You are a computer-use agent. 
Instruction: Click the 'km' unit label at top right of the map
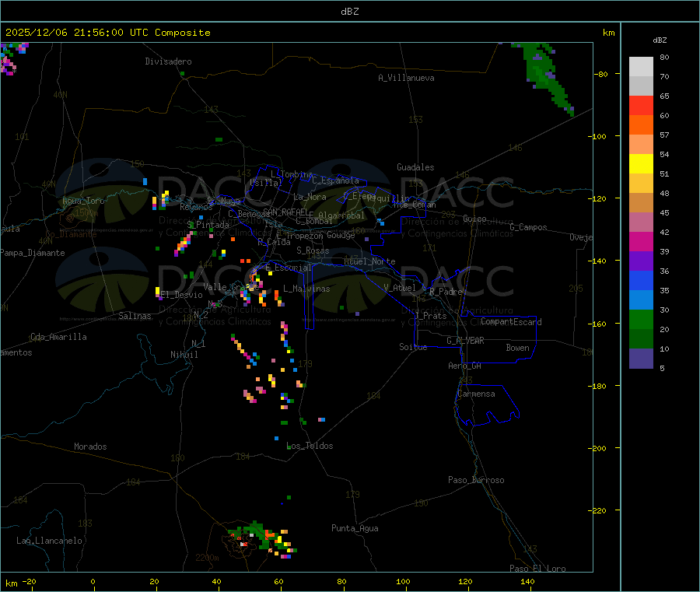coord(608,33)
